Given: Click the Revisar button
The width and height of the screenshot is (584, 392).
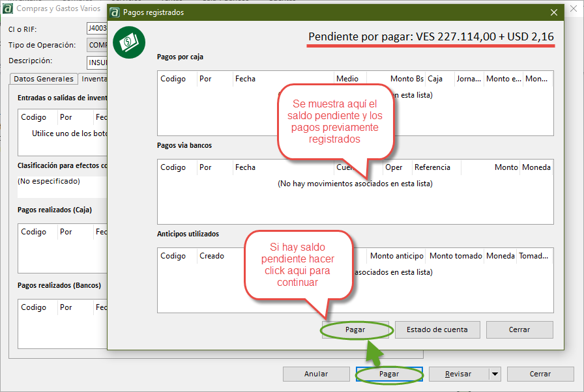Looking at the screenshot, I should 458,374.
